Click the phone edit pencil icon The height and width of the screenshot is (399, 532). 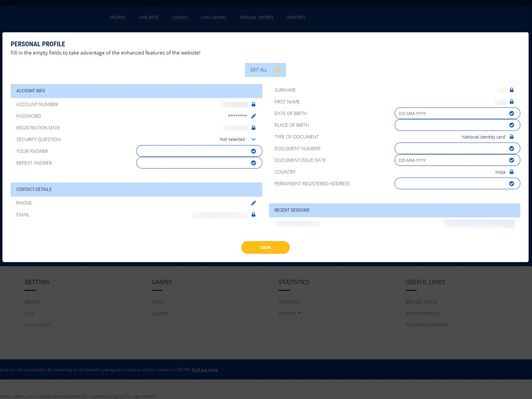254,203
